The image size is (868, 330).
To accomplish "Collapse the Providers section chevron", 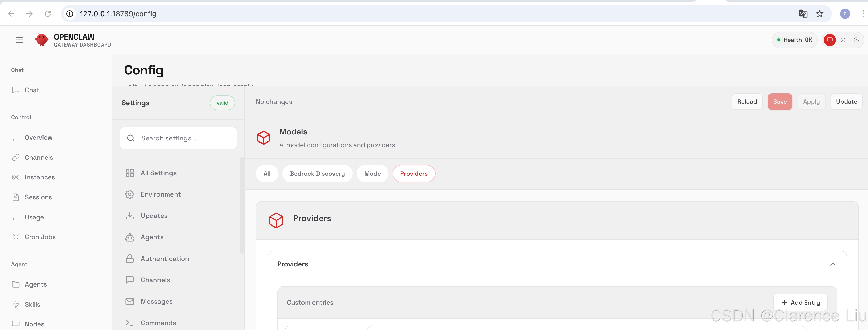I will click(833, 264).
